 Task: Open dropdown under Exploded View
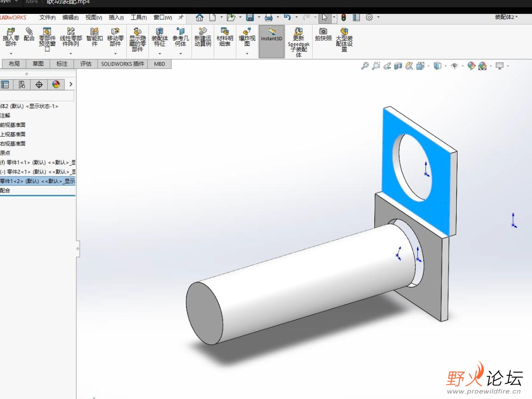pyautogui.click(x=247, y=54)
